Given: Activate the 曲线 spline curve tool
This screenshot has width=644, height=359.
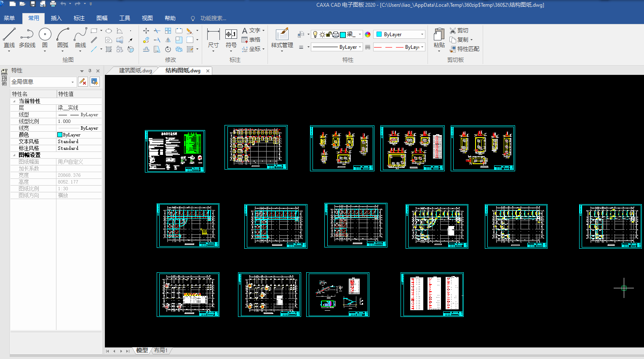Looking at the screenshot, I should pos(80,39).
